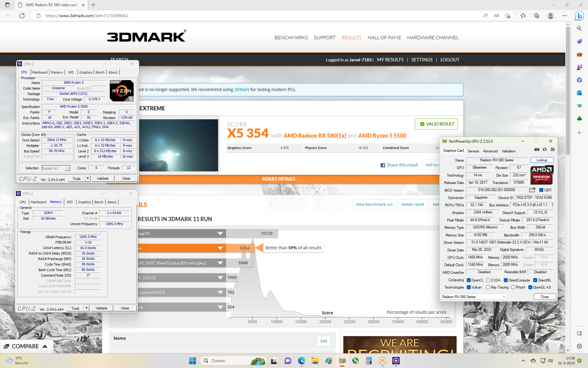Open the Socket #1 selection dropdown
Image resolution: width=588 pixels, height=368 pixels.
coord(56,168)
